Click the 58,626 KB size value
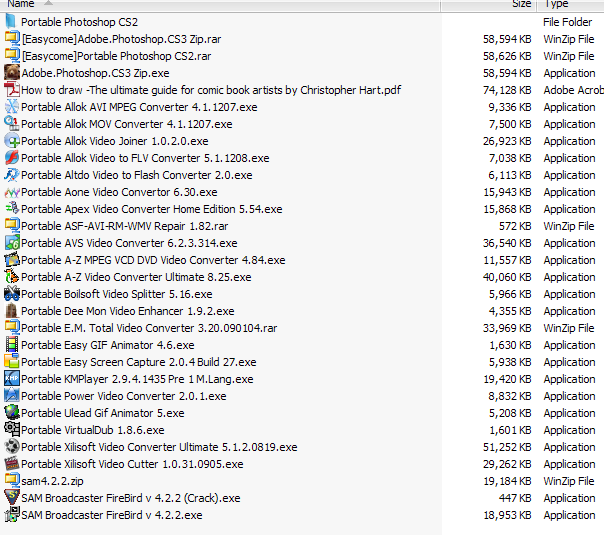Viewport: 604px width, 535px height. 507,56
